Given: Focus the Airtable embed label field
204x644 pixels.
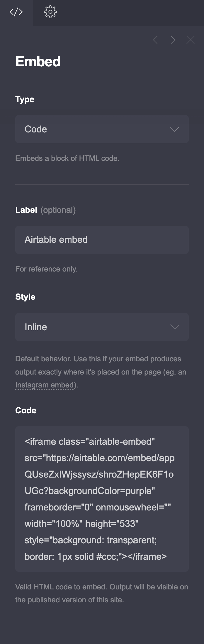Looking at the screenshot, I should tap(102, 240).
